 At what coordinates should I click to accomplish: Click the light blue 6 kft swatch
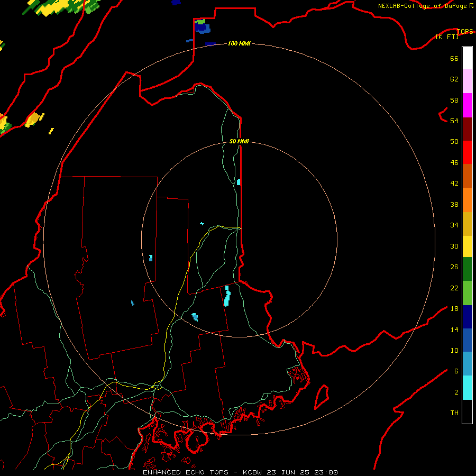(467, 364)
